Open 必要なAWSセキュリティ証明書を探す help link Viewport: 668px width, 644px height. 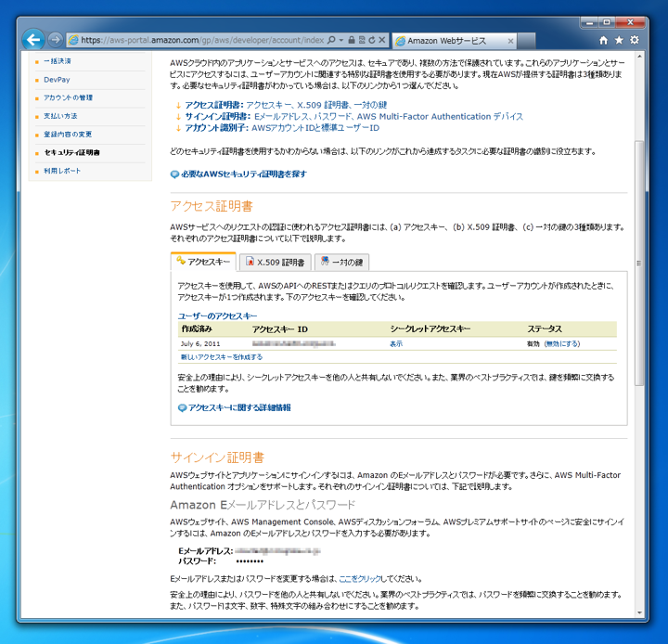pyautogui.click(x=244, y=174)
